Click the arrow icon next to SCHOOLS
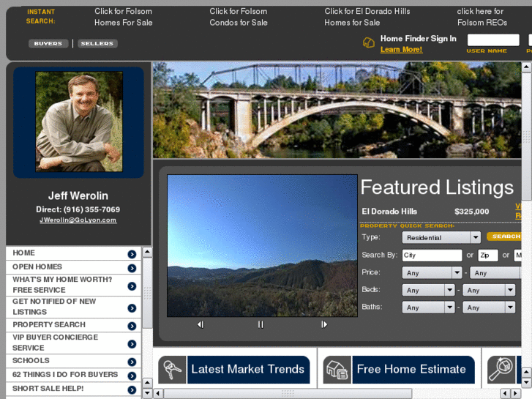The image size is (532, 399). 132,362
